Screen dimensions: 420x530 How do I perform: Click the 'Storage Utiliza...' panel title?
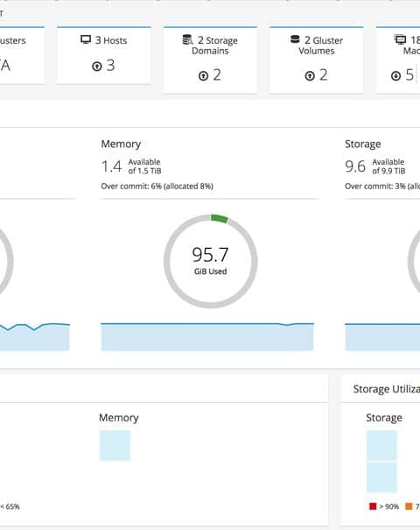point(387,389)
